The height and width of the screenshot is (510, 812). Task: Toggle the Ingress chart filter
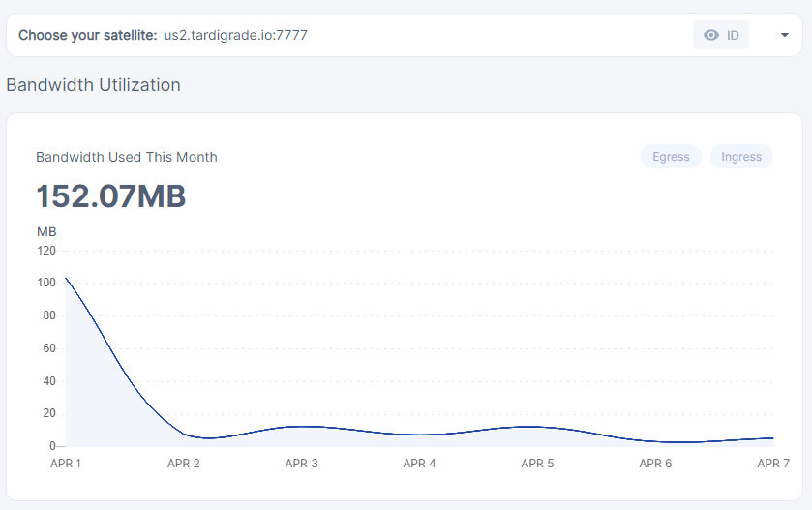[741, 157]
